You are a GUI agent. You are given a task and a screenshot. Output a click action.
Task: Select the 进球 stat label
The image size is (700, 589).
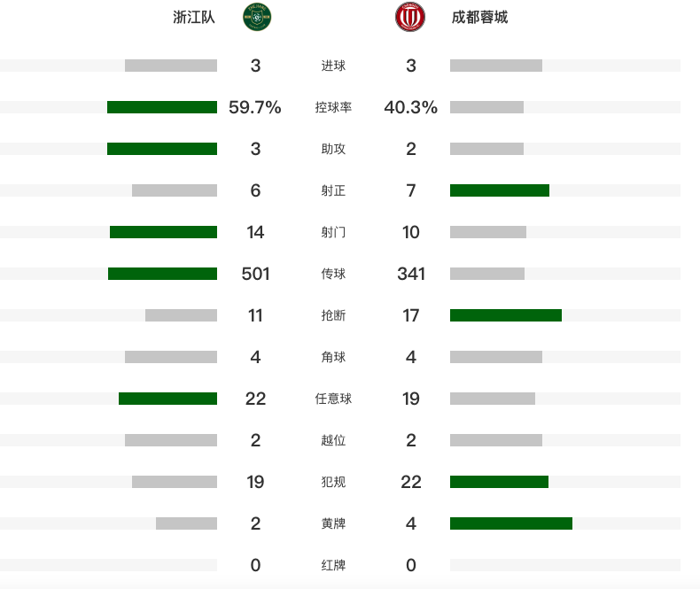tap(333, 66)
